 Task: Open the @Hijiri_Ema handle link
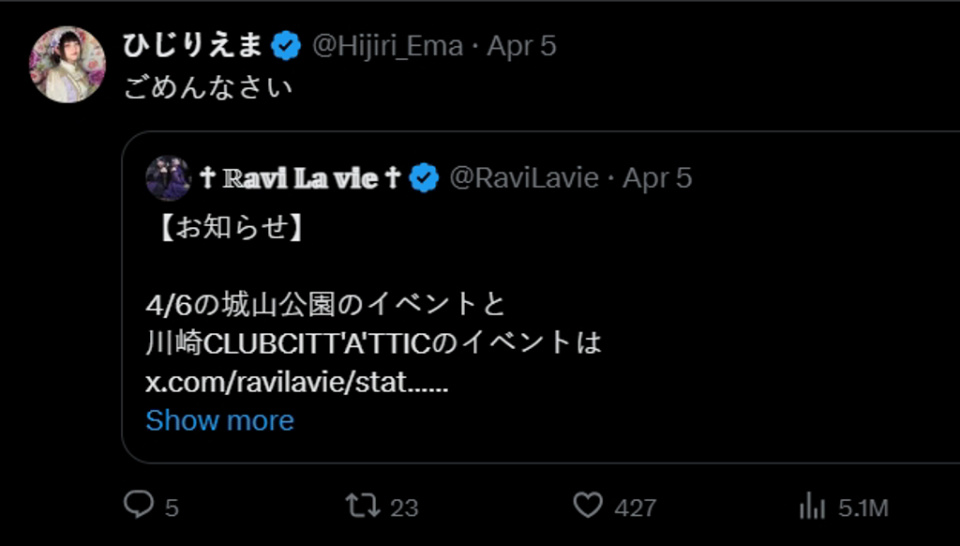coord(386,46)
